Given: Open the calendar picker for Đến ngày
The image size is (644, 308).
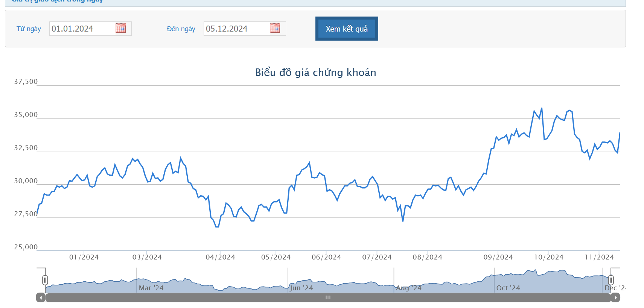Looking at the screenshot, I should click(x=275, y=28).
